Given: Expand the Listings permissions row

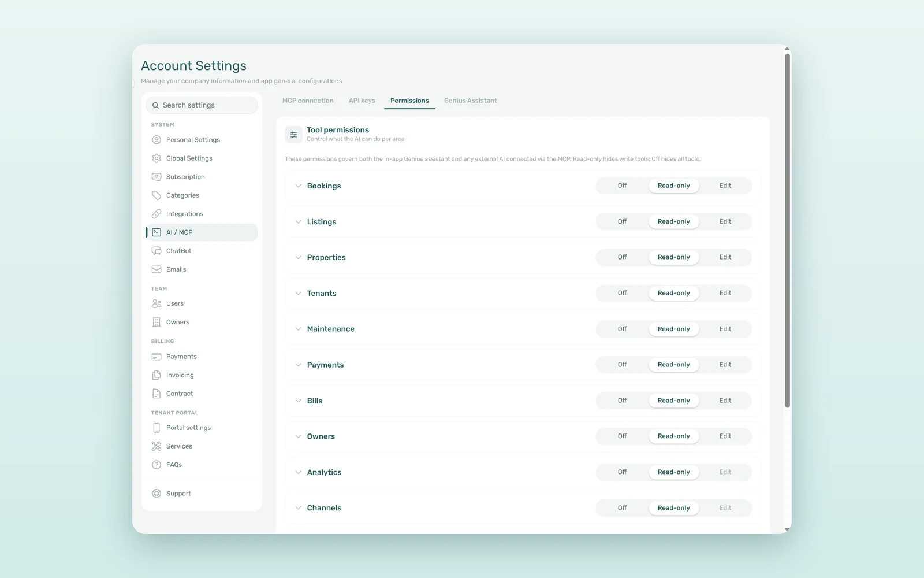Looking at the screenshot, I should click(298, 222).
